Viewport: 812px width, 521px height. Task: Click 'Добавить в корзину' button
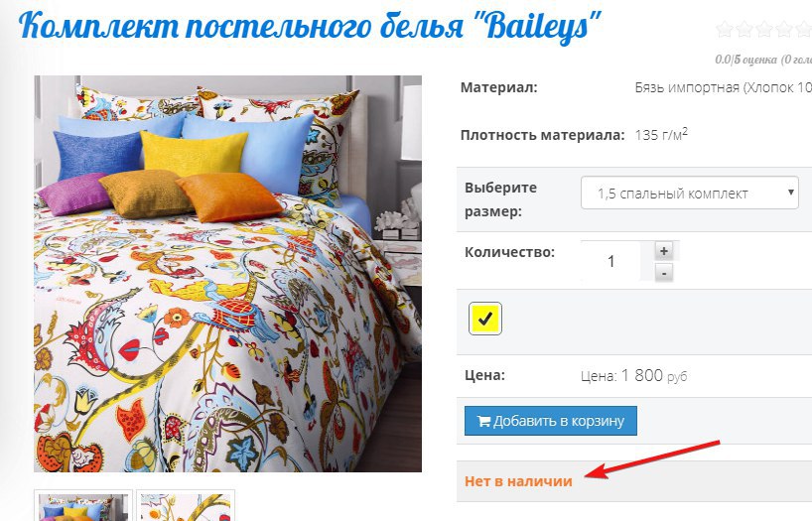pos(551,421)
